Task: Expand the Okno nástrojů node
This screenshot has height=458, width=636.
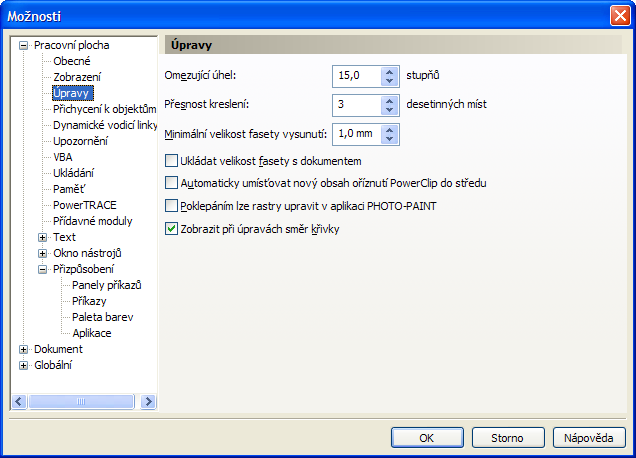Action: tap(43, 254)
